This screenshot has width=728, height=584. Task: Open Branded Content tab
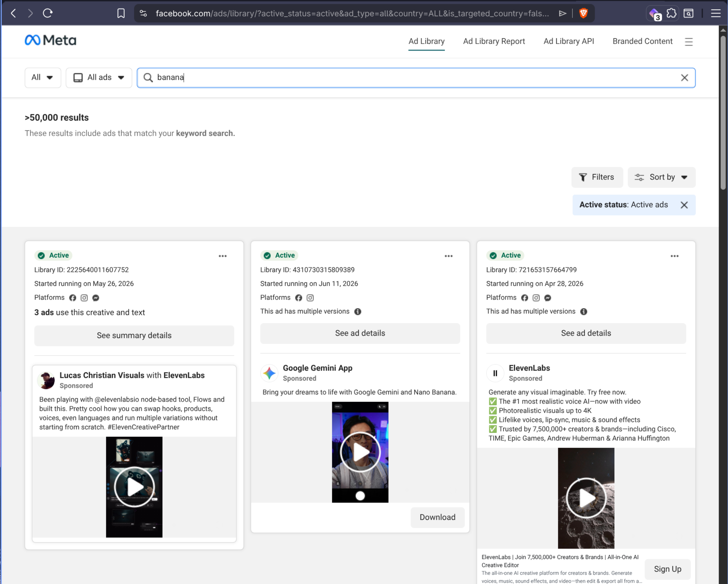coord(643,41)
